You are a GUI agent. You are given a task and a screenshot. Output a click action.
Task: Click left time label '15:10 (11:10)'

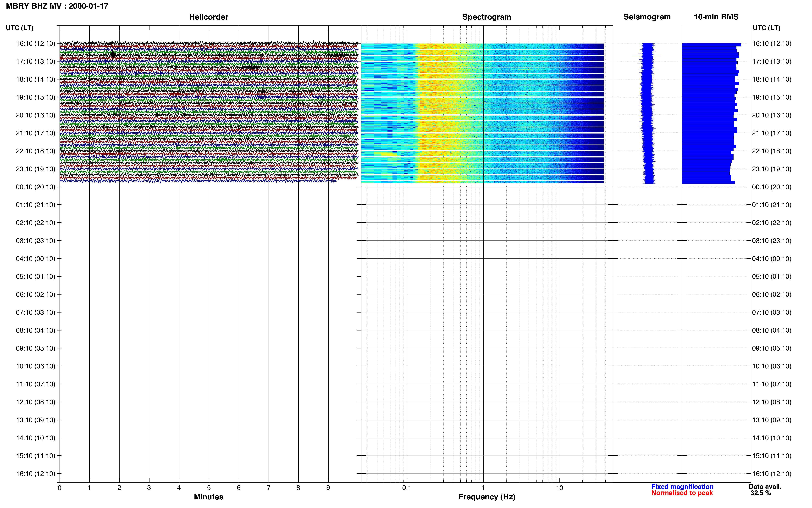click(x=36, y=456)
